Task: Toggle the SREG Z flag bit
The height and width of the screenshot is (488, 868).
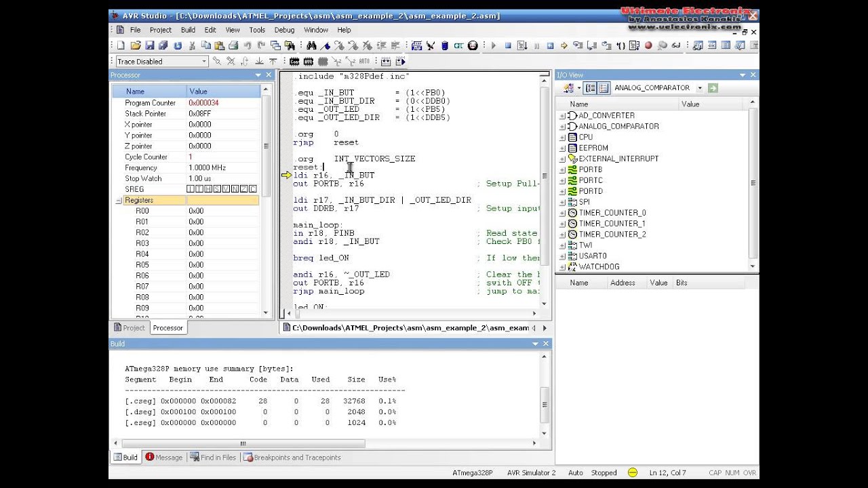Action: 244,188
